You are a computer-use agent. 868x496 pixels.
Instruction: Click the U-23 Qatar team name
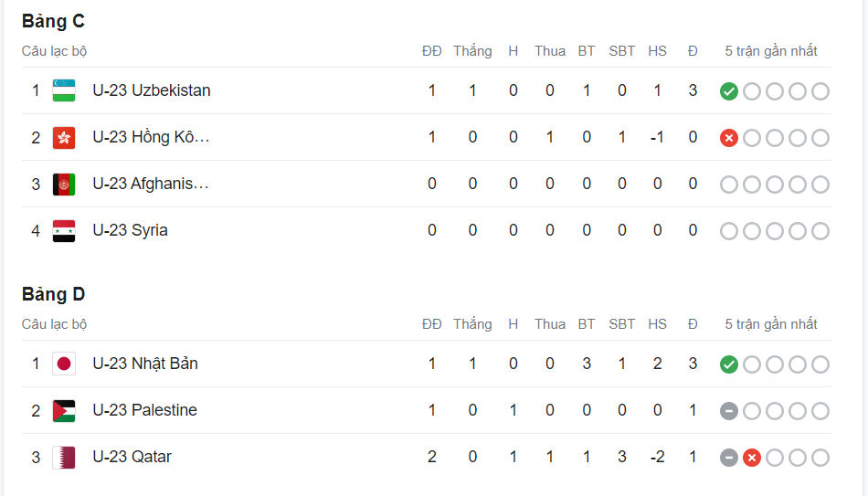(x=132, y=457)
